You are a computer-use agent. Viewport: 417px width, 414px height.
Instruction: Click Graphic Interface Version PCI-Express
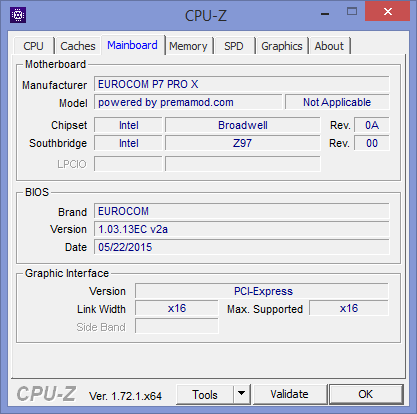pyautogui.click(x=262, y=291)
